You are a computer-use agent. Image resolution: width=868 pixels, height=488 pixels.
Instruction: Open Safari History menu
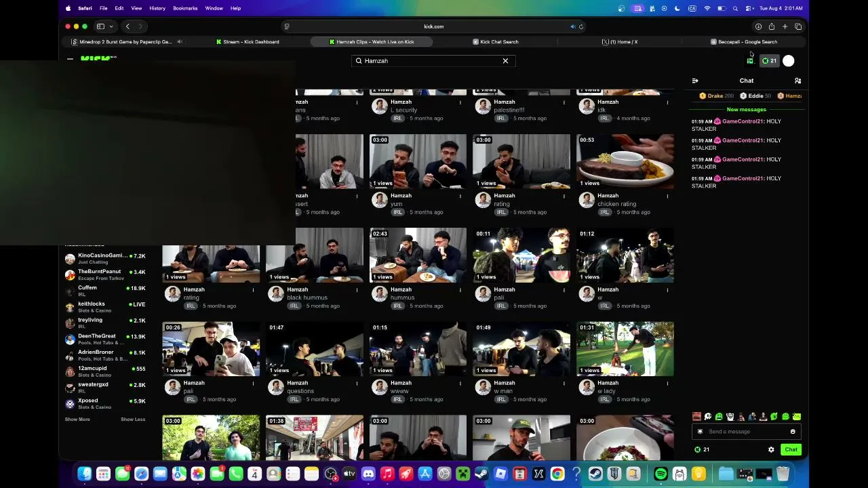[x=157, y=8]
